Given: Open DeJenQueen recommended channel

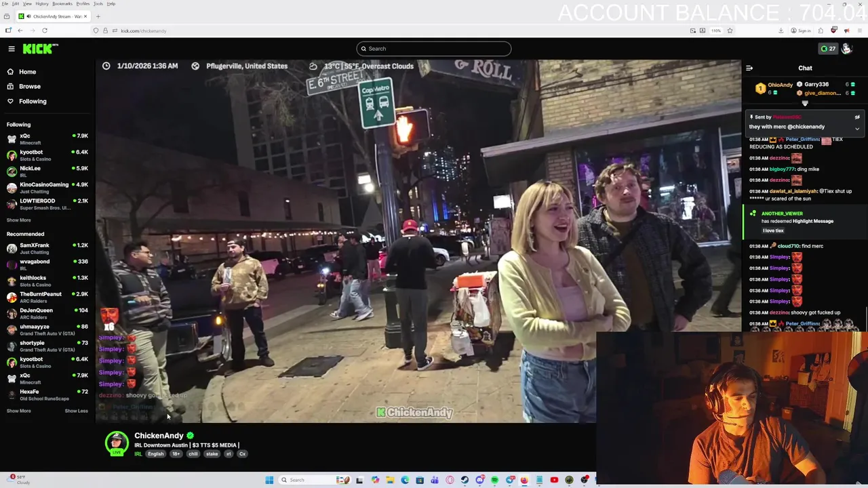Looking at the screenshot, I should click(x=47, y=313).
